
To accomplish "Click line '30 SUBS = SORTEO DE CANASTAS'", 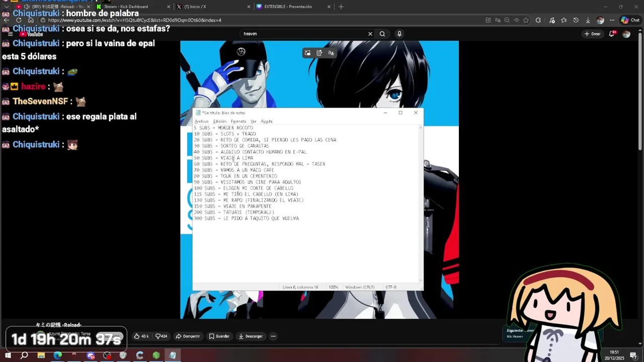I will click(x=231, y=146).
